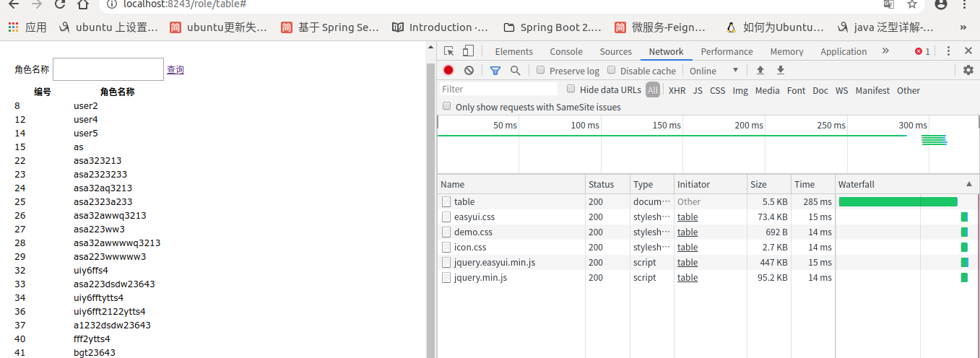Activate DevTools inspect element picker
The height and width of the screenshot is (358, 980).
coord(449,51)
